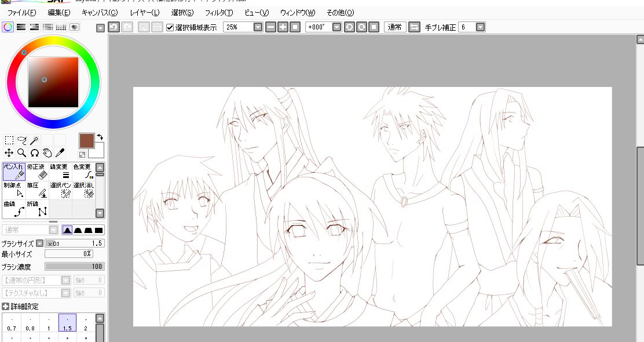644x342 pixels.
Task: Open the その他(O) menu
Action: (340, 13)
